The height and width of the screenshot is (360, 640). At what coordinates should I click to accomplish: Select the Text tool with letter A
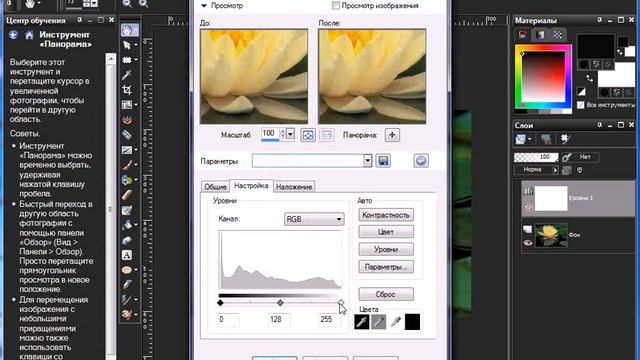(127, 255)
